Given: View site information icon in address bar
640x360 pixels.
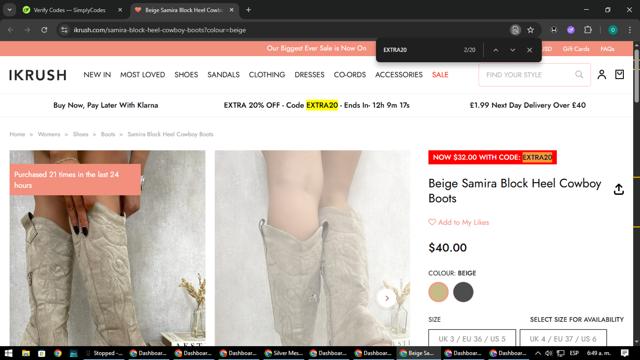Looking at the screenshot, I should (64, 30).
